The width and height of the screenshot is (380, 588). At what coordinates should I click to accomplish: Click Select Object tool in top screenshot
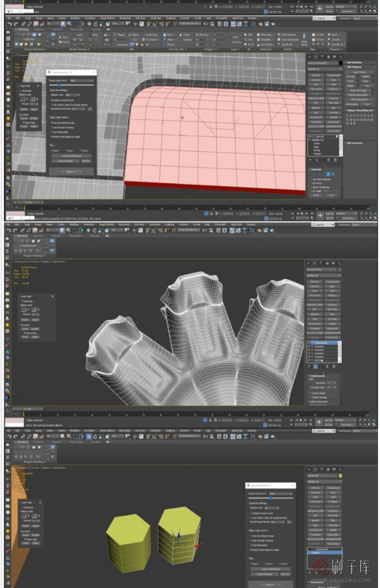point(63,24)
